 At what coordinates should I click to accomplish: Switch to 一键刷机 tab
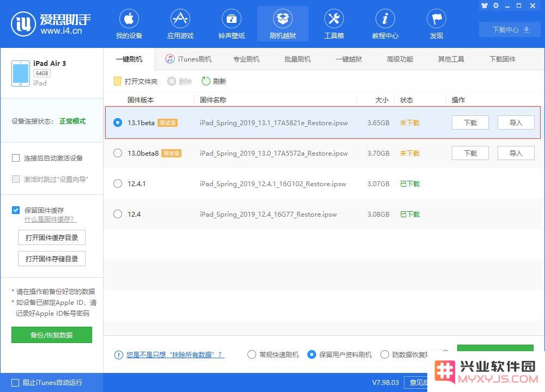coord(129,59)
